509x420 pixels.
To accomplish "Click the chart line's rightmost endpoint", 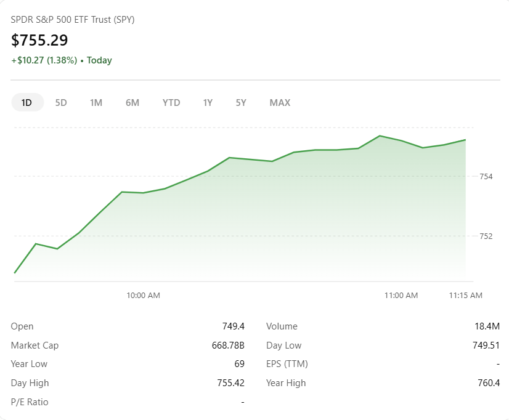I will 465,140.
